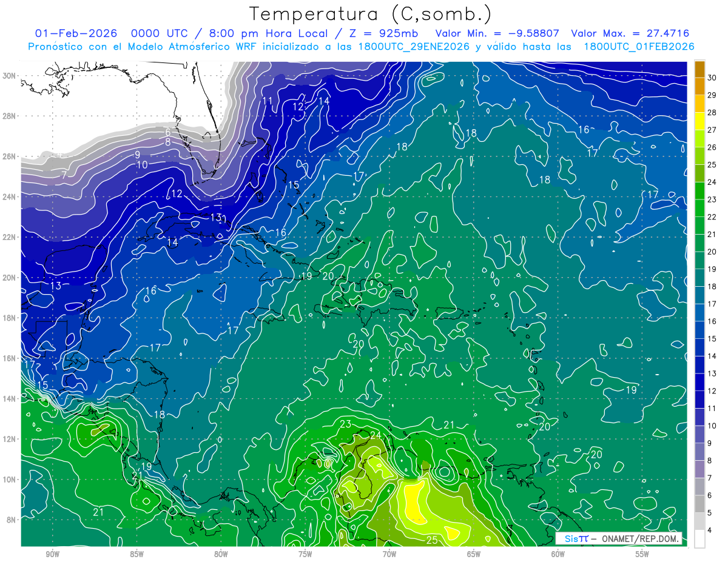
Task: Click the light purple colorbar swatch between 7 and 8
Action: coord(699,469)
